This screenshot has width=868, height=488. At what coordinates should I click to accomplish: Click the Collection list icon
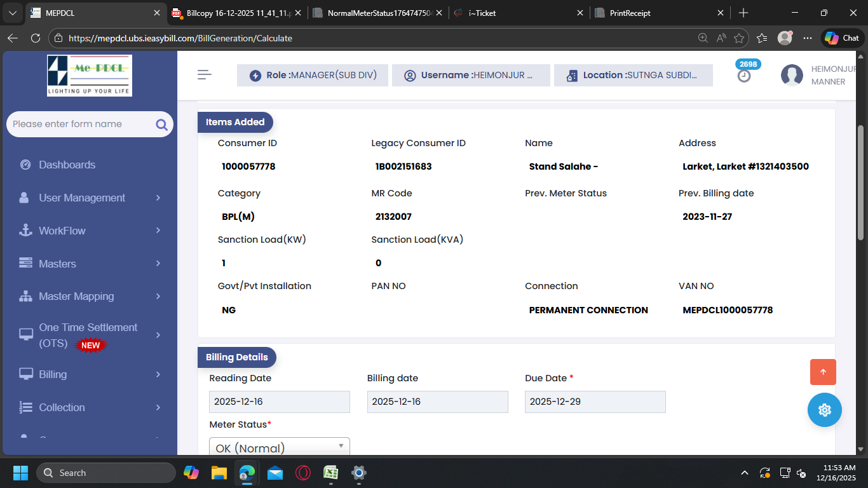pyautogui.click(x=25, y=407)
